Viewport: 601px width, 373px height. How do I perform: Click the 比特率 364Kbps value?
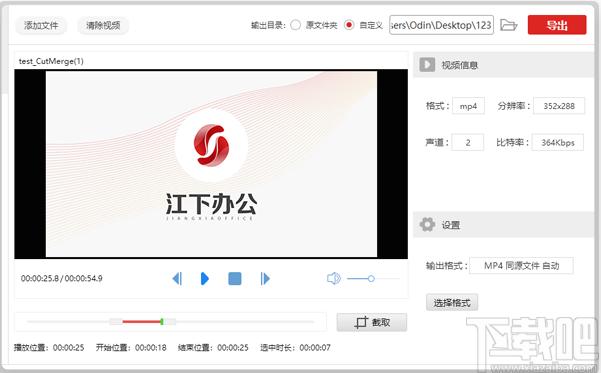coord(558,143)
